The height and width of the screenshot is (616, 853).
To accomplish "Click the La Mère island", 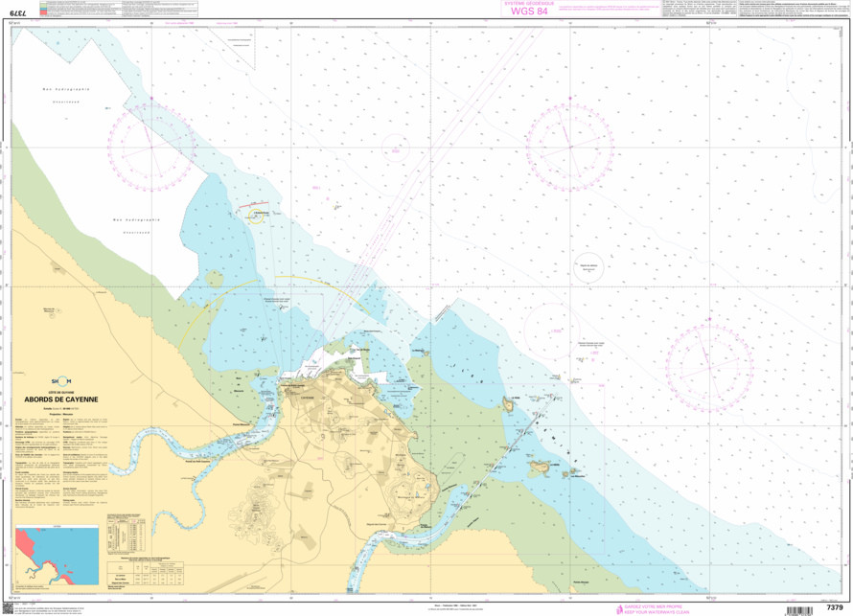I will [x=540, y=467].
